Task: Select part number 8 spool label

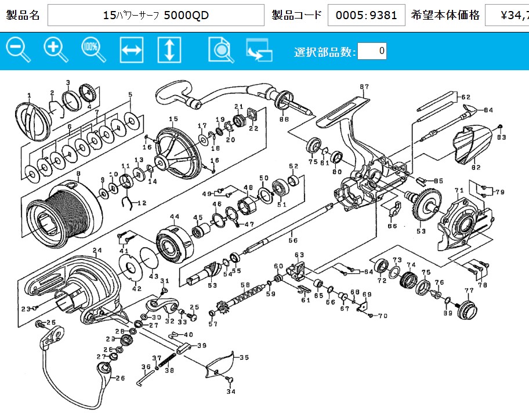Action: click(x=78, y=173)
